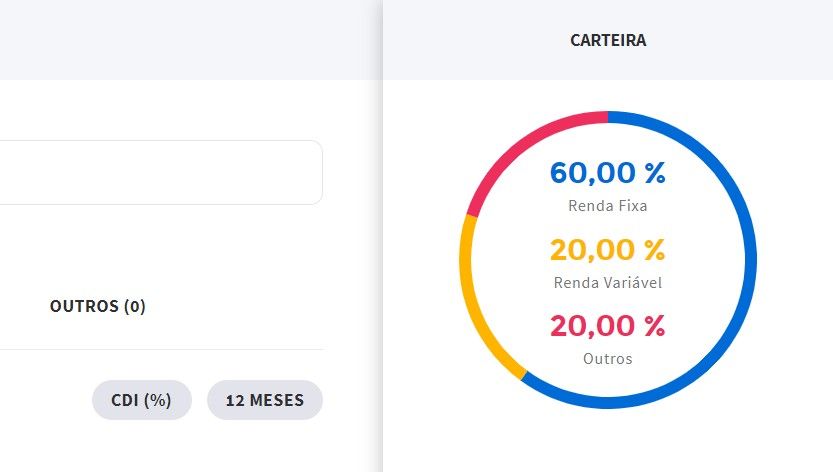Click the percent sign after red 20,00
This screenshot has height=472, width=833.
tap(655, 326)
